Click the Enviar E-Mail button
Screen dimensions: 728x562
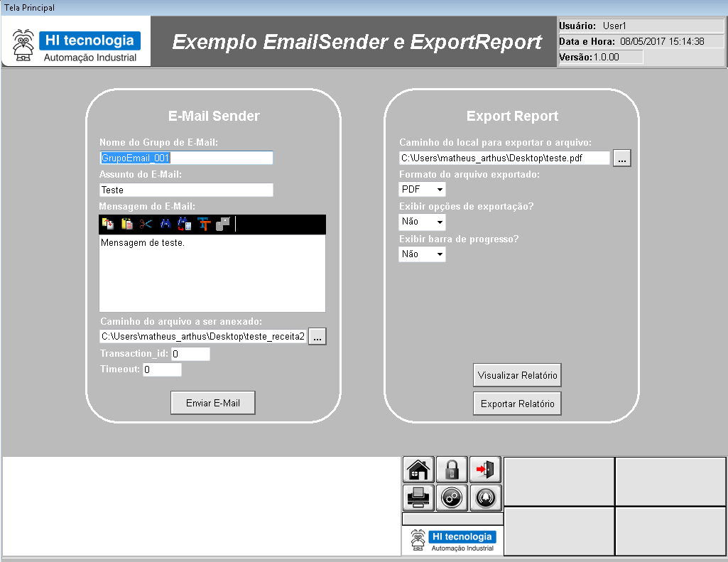tap(212, 403)
